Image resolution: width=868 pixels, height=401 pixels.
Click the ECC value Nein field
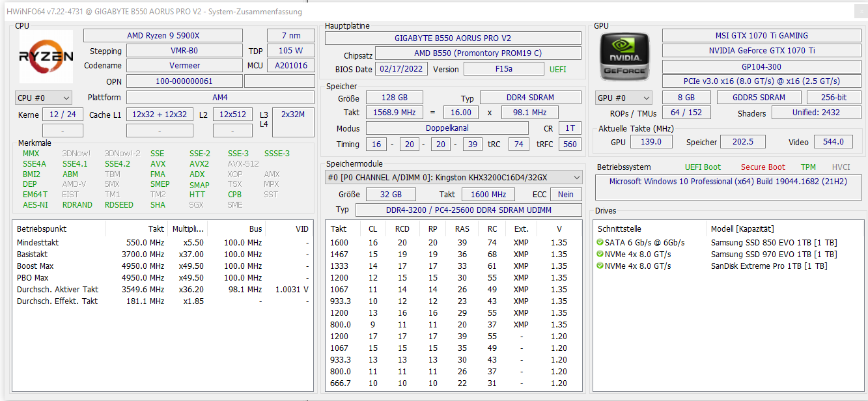pyautogui.click(x=566, y=195)
